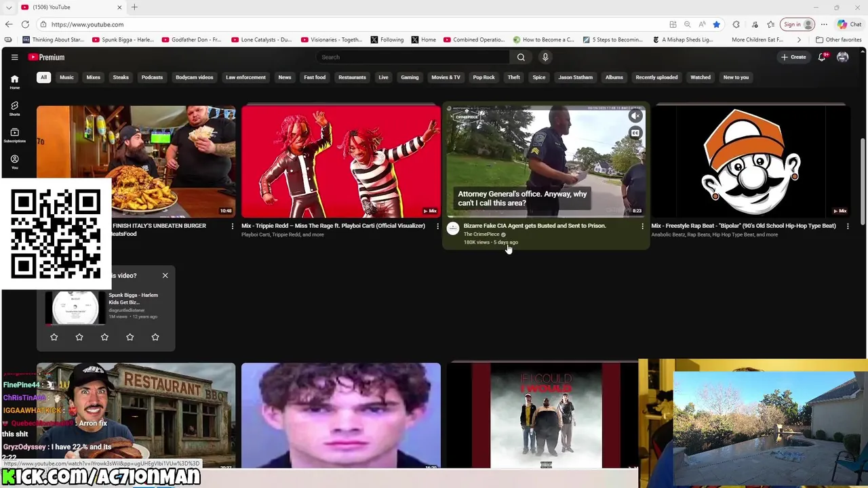Open more options for the Freestyle Rap Beat mix
Screen dimensions: 868x488
847,226
